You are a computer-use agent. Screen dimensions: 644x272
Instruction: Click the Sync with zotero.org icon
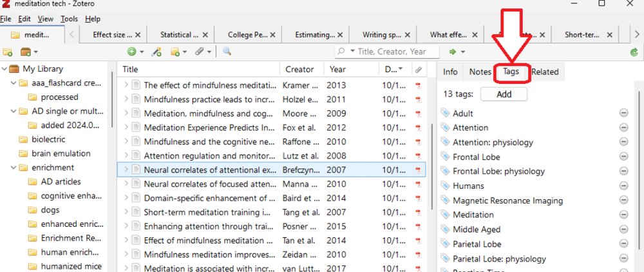634,52
